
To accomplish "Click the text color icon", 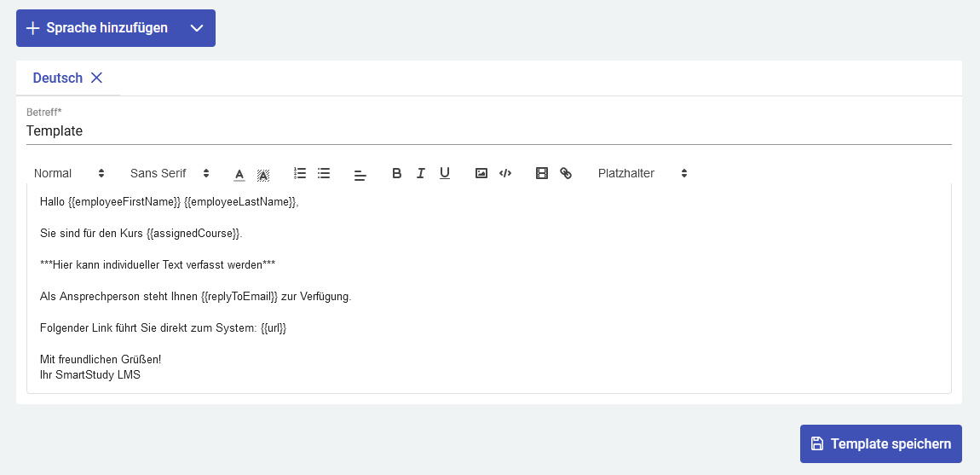I will click(239, 174).
